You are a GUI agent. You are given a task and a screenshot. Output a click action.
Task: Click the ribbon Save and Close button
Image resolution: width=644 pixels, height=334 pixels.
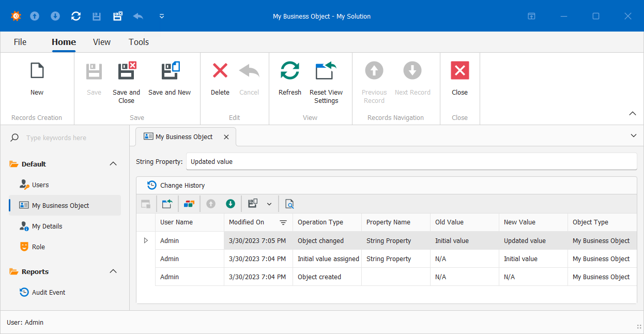[x=127, y=83]
